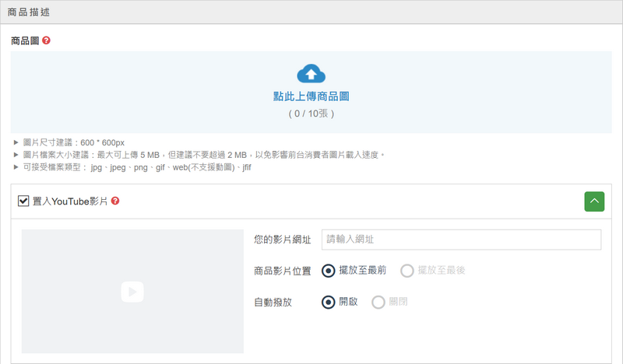The image size is (623, 364).
Task: Click the play icon in video preview
Action: [132, 292]
